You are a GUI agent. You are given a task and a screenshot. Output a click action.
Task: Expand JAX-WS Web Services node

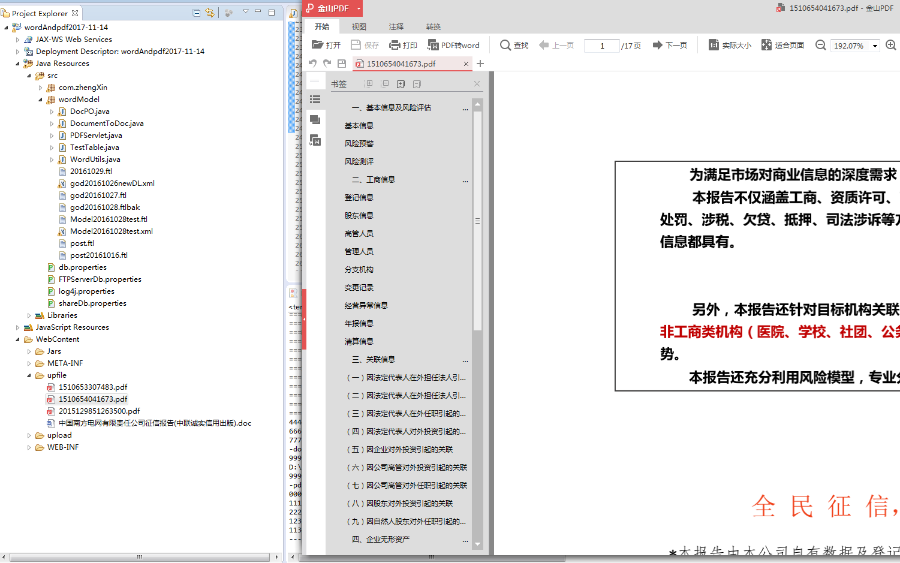click(18, 39)
